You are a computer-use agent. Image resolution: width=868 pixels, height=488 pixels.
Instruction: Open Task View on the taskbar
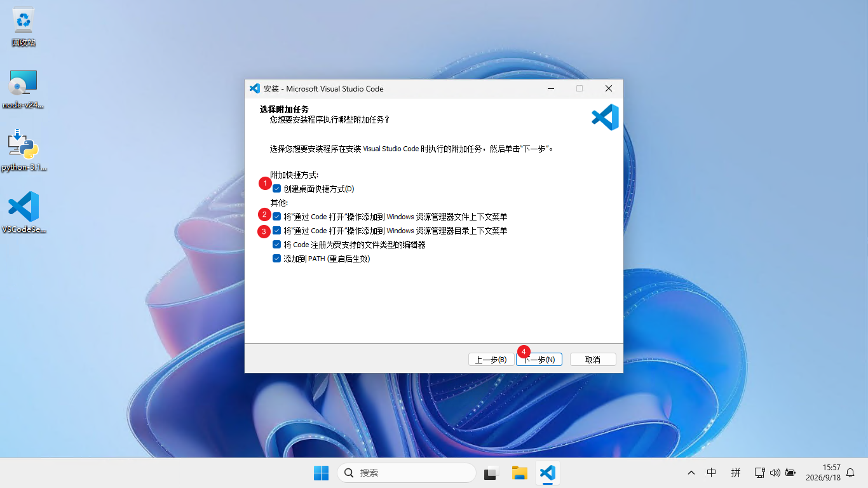click(x=491, y=473)
